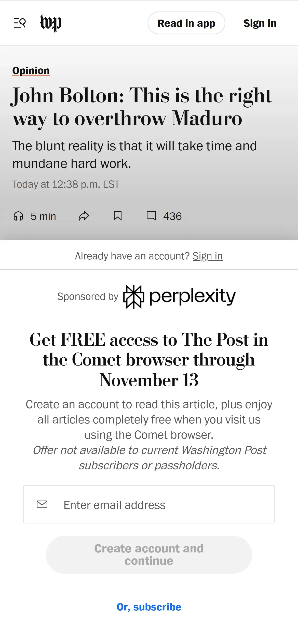Image resolution: width=298 pixels, height=644 pixels.
Task: Click the Perplexity sponsor logo
Action: [180, 297]
